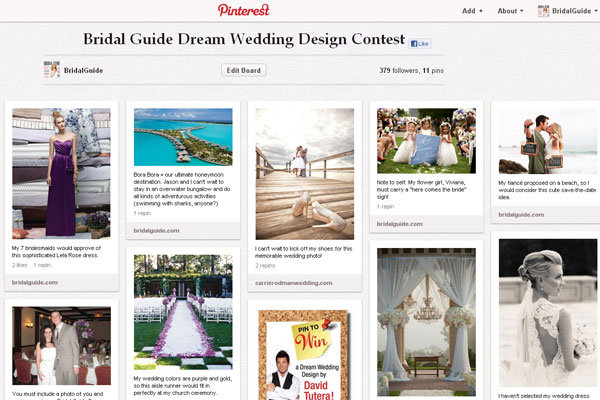
Task: Like the board with Facebook Like button
Action: pos(420,44)
